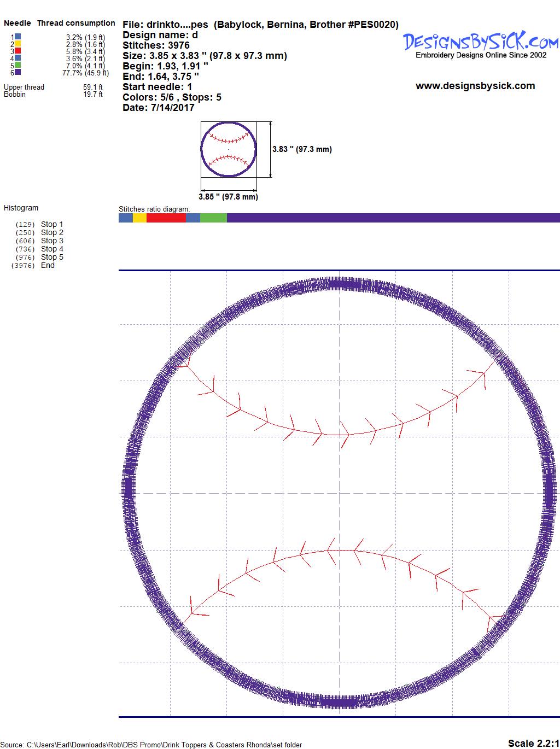Open the www.designsbysick.com link

click(x=475, y=86)
